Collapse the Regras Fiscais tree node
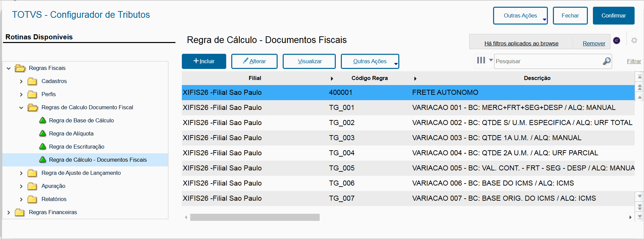Image resolution: width=644 pixels, height=239 pixels. 9,68
